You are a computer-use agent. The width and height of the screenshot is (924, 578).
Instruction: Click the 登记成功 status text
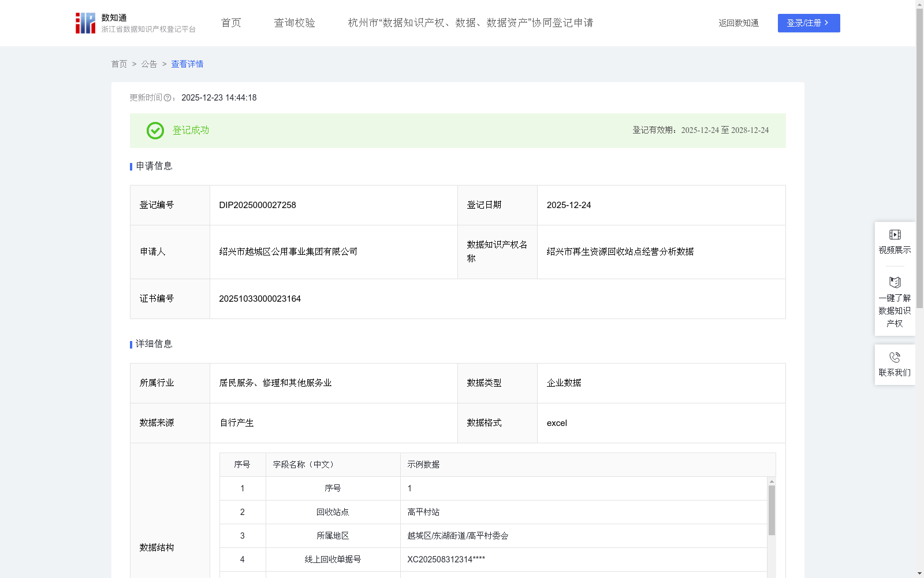tap(191, 131)
